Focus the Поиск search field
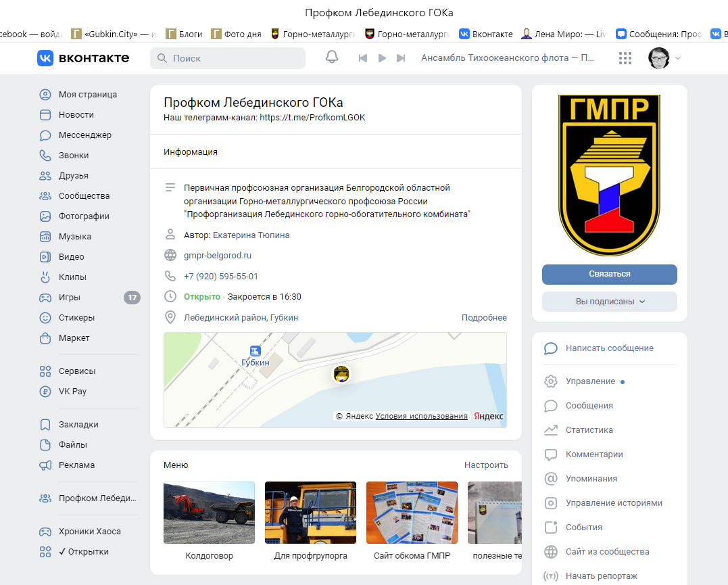The height and width of the screenshot is (585, 728). tap(228, 58)
